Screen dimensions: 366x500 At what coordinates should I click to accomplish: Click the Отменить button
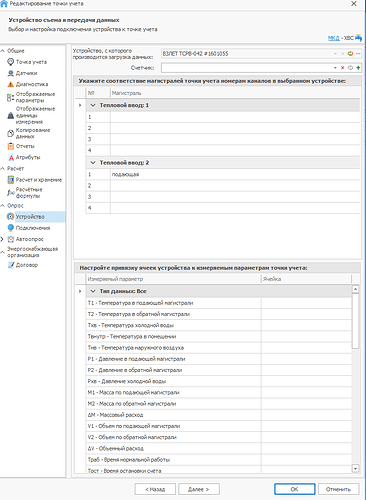(x=338, y=489)
